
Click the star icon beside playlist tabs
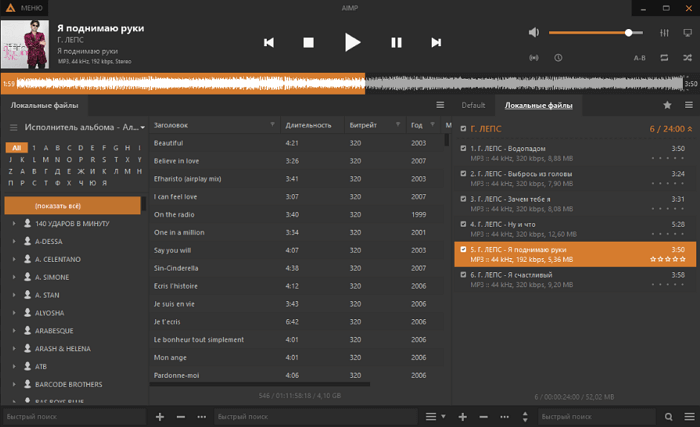point(667,105)
